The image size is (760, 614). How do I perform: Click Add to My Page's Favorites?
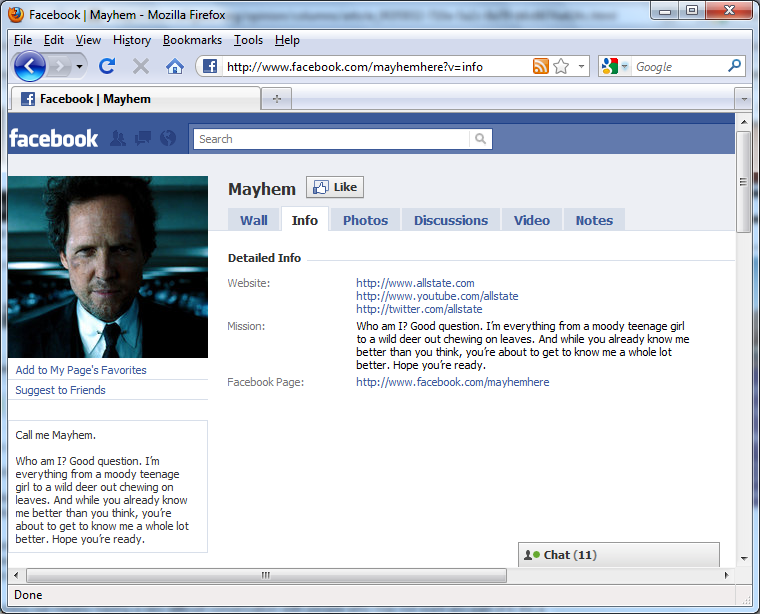point(81,370)
